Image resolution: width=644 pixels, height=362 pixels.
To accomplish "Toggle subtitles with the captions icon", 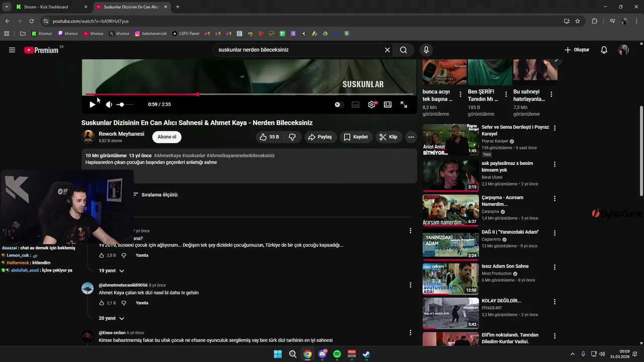I will pos(356,105).
